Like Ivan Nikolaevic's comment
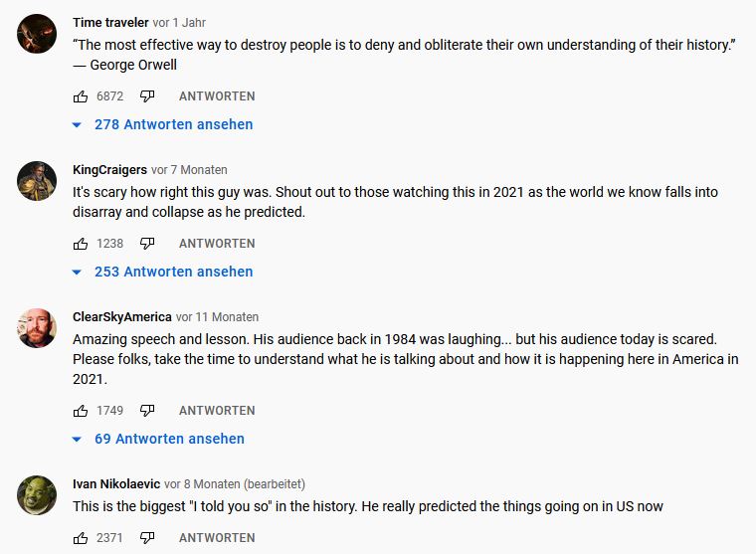This screenshot has width=756, height=554. pyautogui.click(x=81, y=538)
